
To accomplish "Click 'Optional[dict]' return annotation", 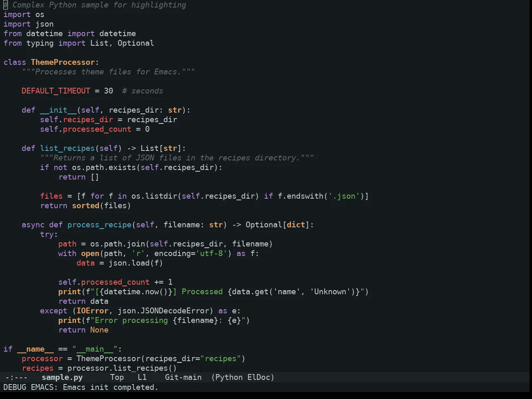I will tap(278, 225).
